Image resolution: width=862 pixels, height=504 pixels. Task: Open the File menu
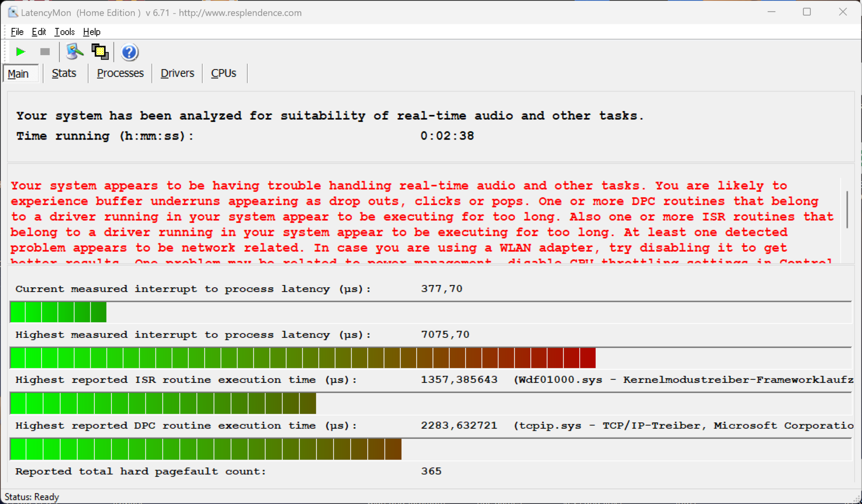click(17, 32)
